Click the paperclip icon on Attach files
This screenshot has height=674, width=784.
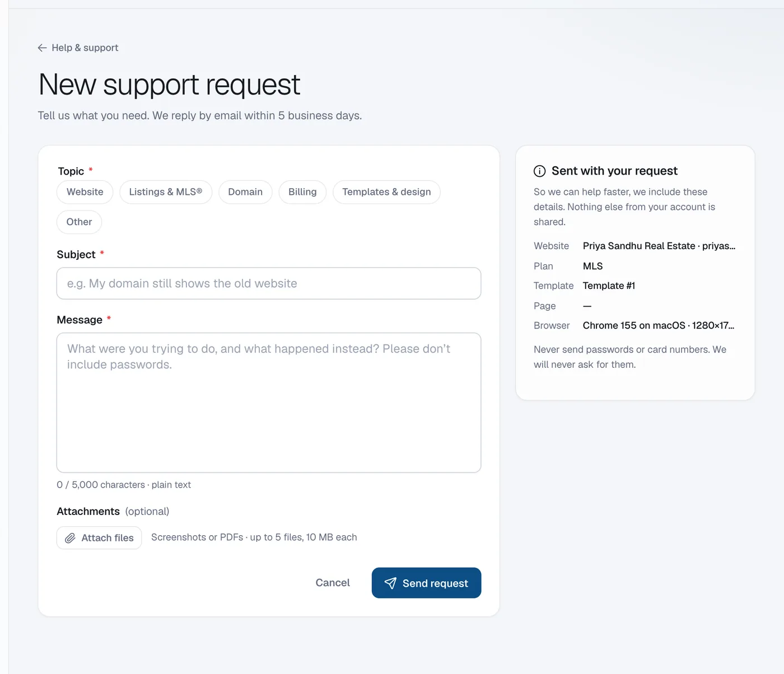pyautogui.click(x=70, y=538)
